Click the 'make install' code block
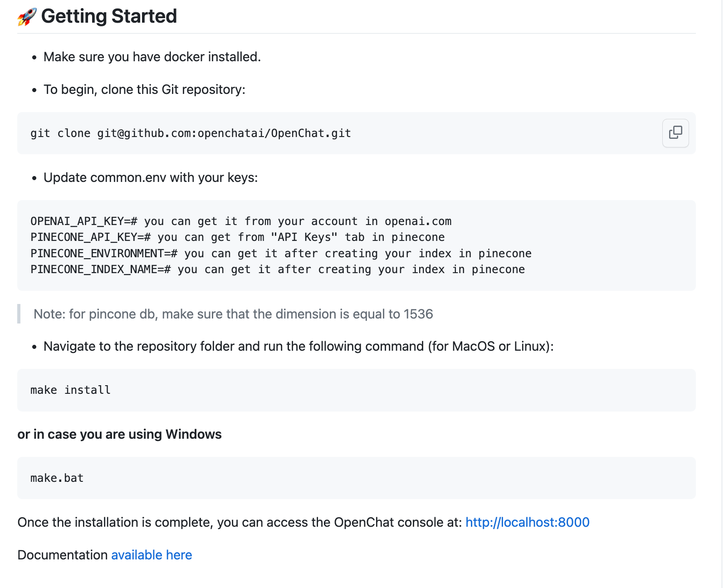 [357, 390]
